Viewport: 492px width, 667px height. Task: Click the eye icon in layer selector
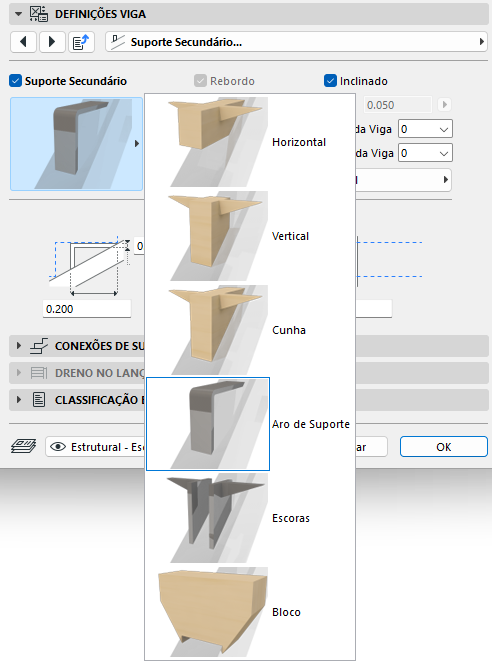point(58,447)
